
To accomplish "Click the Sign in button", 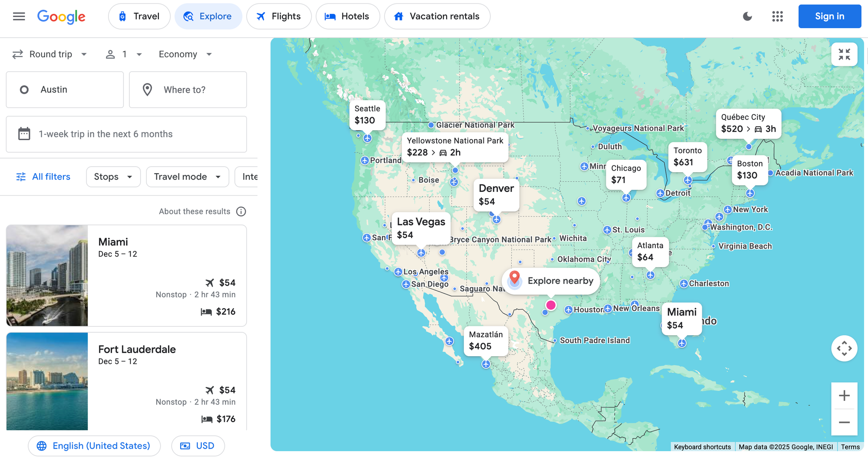I will [830, 16].
